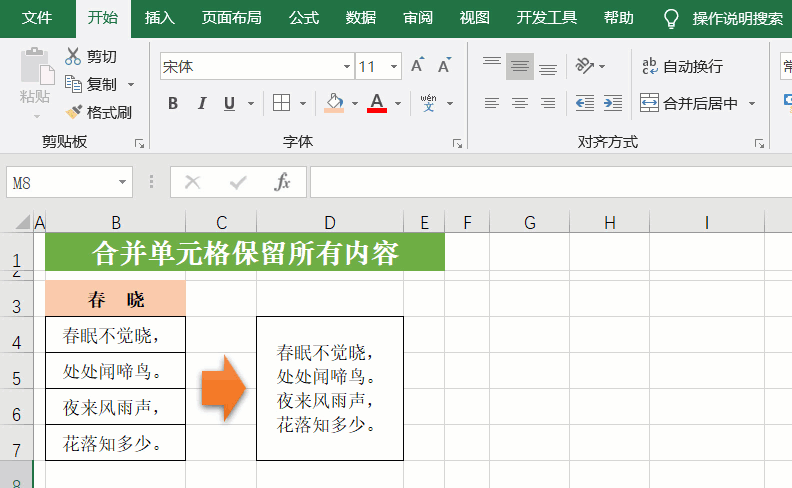Expand underline style dropdown arrow
Screen dimensions: 792x488
point(251,104)
